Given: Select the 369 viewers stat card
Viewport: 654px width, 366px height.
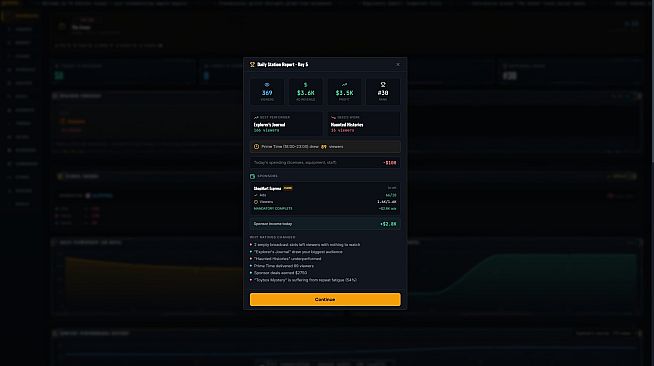Looking at the screenshot, I should (x=267, y=92).
